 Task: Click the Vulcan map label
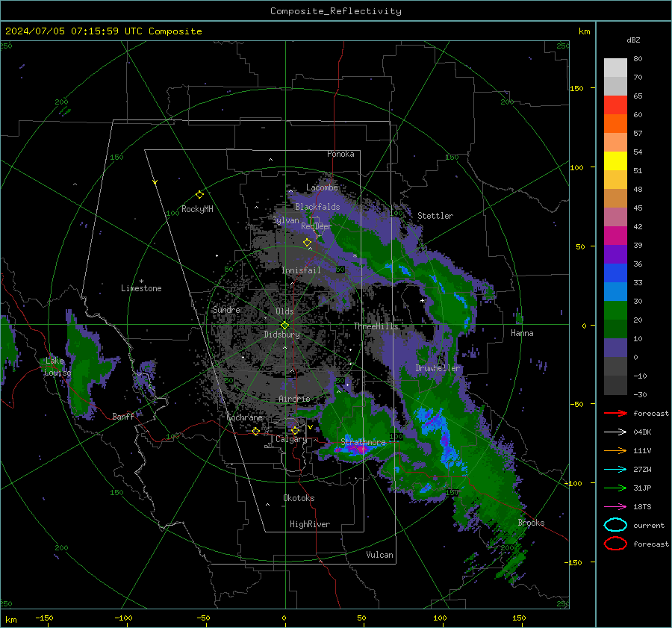pyautogui.click(x=379, y=555)
